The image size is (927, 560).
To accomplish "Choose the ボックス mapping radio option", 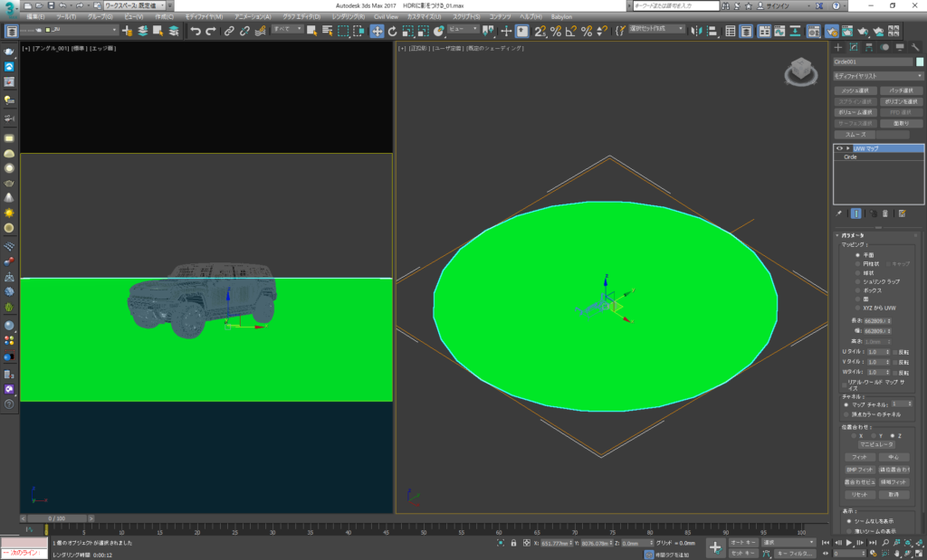I will point(856,290).
